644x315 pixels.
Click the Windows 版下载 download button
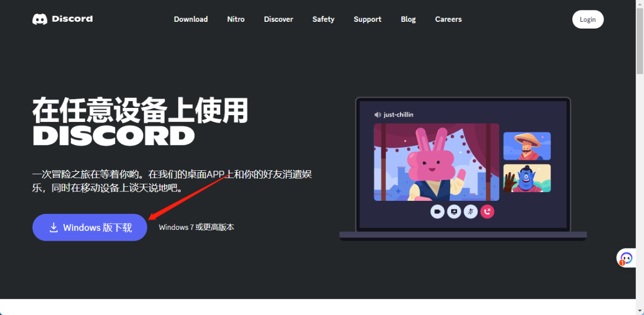coord(90,227)
